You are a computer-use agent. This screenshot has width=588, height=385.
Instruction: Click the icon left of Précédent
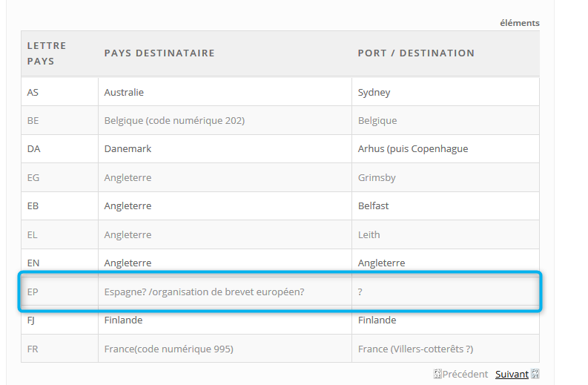tap(437, 375)
